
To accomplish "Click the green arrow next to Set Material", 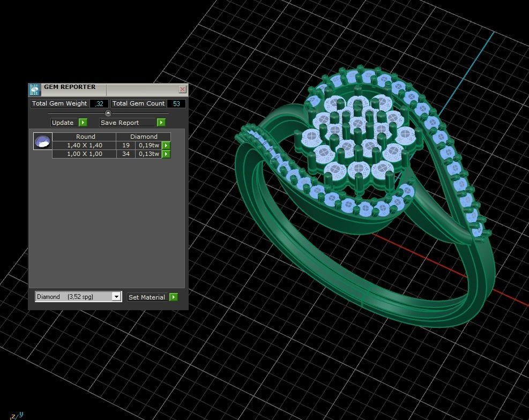I will [174, 297].
